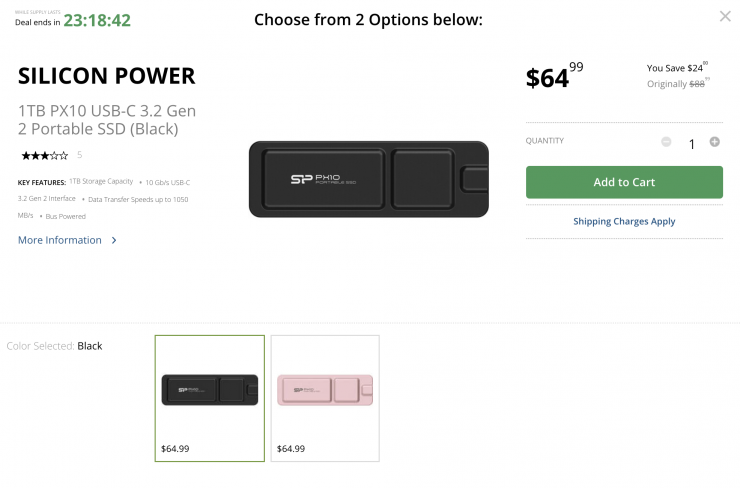Click the SILICON POWER brand heading

(x=106, y=76)
